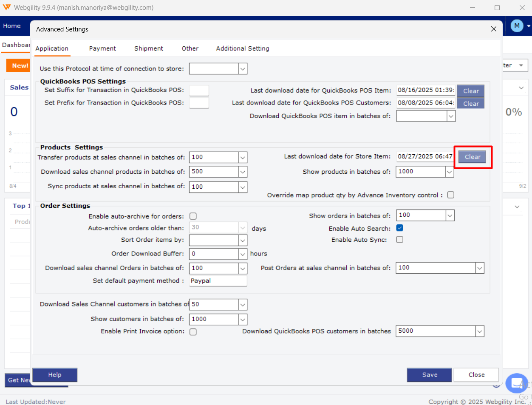Open Show orders in batches dropdown
Image resolution: width=532 pixels, height=405 pixels.
(450, 215)
